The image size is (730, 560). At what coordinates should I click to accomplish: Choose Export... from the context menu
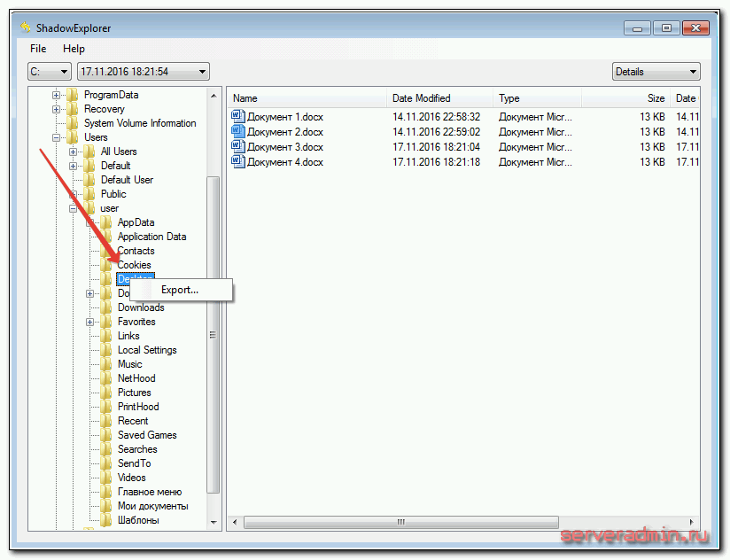coord(180,290)
